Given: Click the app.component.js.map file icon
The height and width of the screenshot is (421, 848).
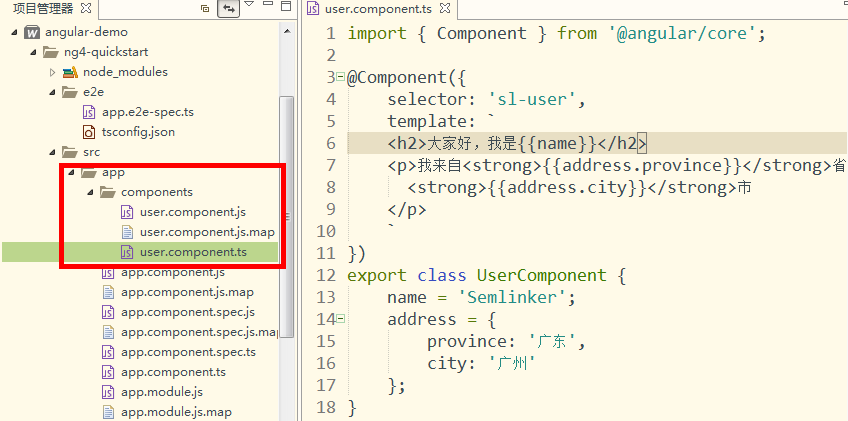Looking at the screenshot, I should click(x=108, y=292).
